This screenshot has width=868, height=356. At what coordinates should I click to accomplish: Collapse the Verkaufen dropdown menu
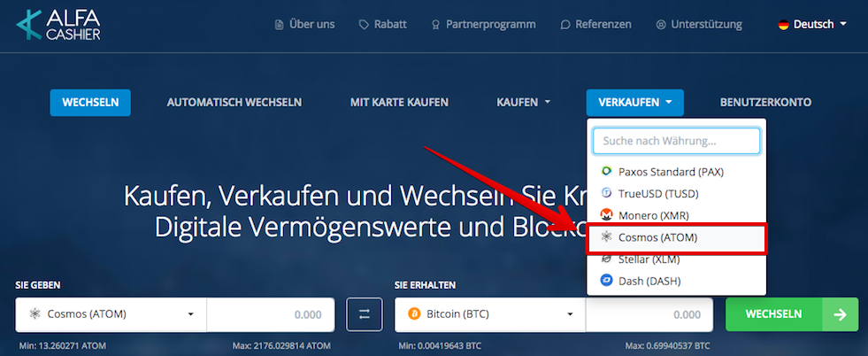[635, 103]
